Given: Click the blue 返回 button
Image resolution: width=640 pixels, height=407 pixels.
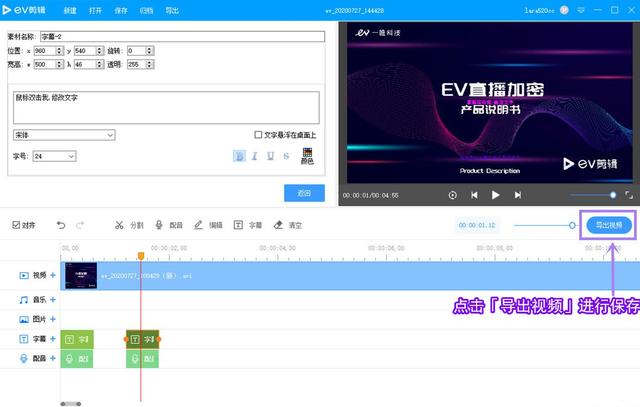Looking at the screenshot, I should pyautogui.click(x=304, y=193).
